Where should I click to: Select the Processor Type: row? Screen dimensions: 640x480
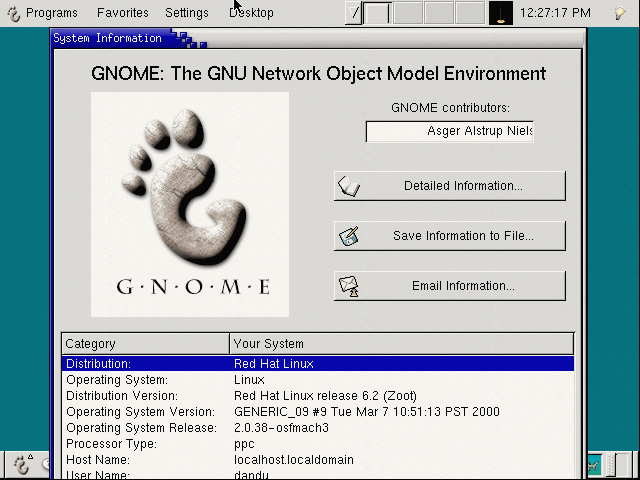click(318, 443)
